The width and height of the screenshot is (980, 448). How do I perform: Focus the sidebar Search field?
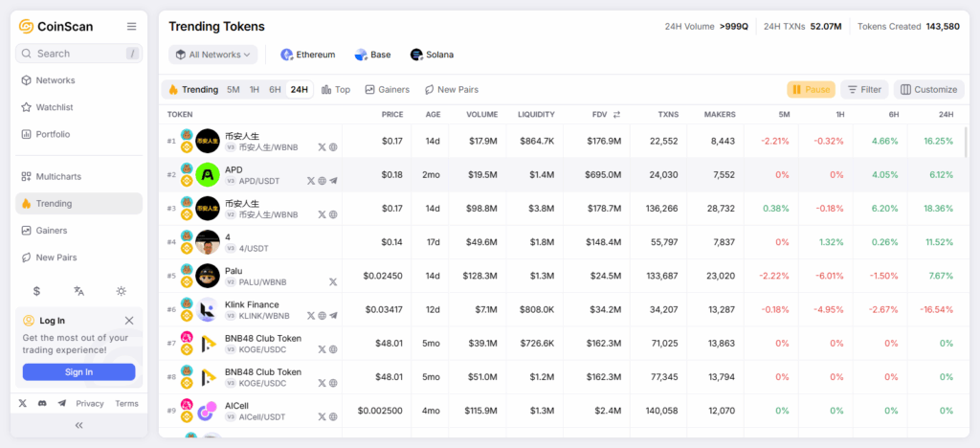(x=78, y=54)
